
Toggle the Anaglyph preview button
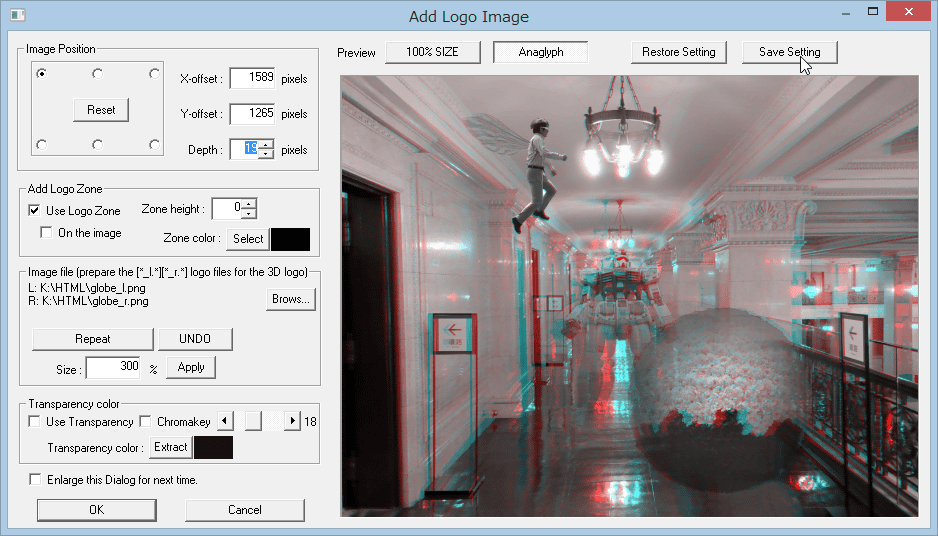[x=541, y=52]
